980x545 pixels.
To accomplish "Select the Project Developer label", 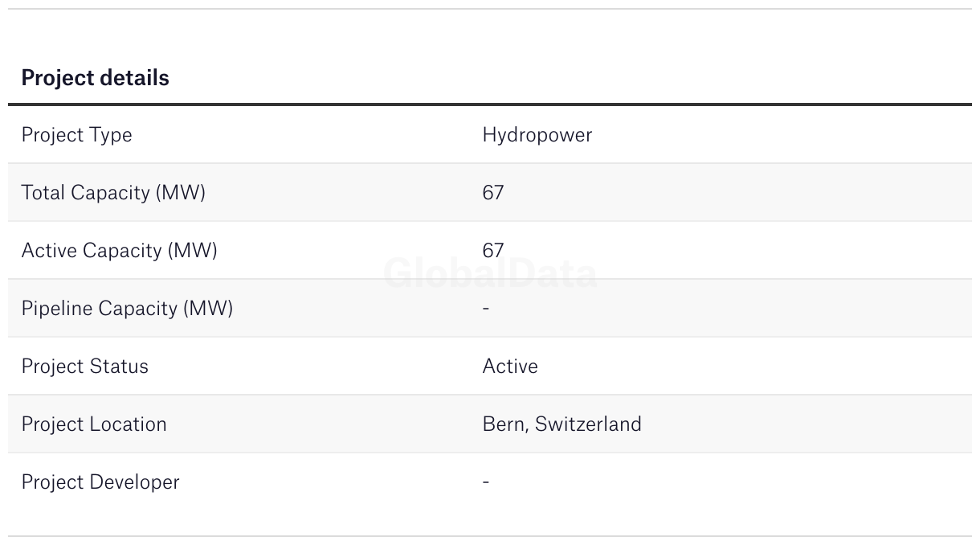I will pyautogui.click(x=100, y=482).
